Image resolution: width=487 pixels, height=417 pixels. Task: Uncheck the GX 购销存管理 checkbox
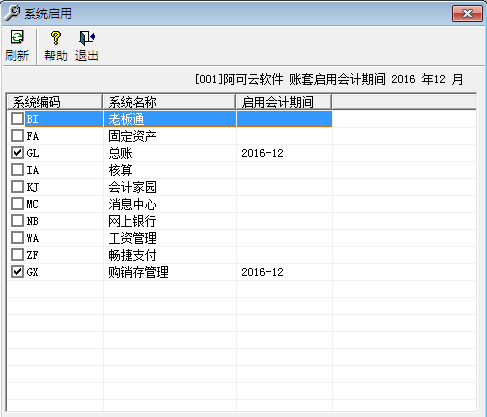tap(17, 272)
